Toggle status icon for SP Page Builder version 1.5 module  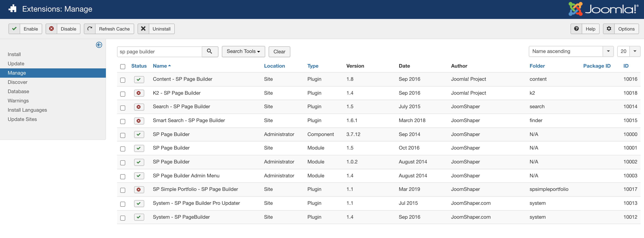(x=139, y=148)
